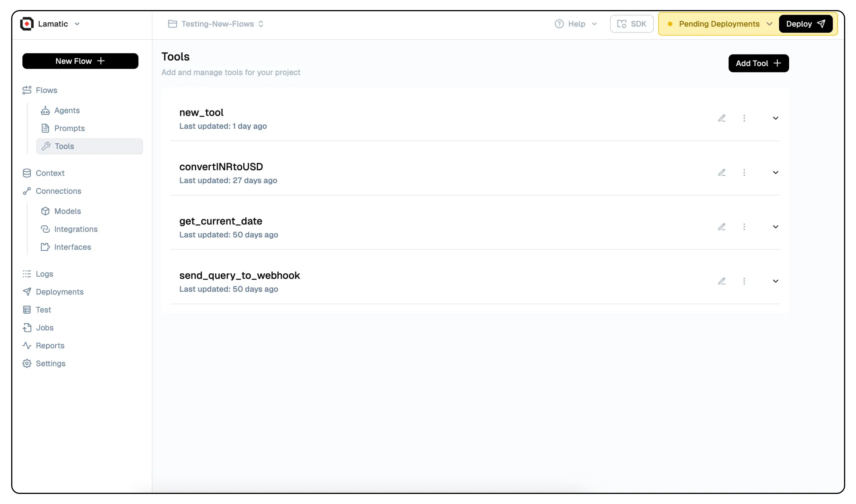Open the Settings page
The image size is (856, 504).
50,364
